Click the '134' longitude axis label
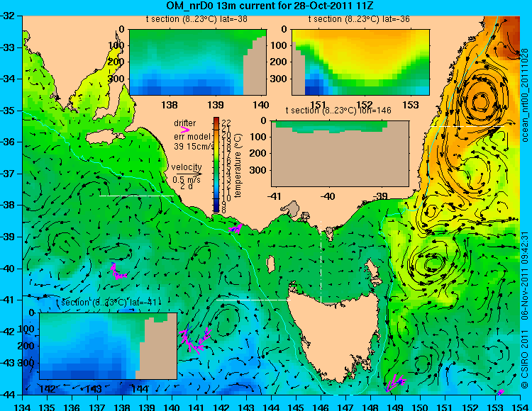532x411 pixels. coord(23,407)
